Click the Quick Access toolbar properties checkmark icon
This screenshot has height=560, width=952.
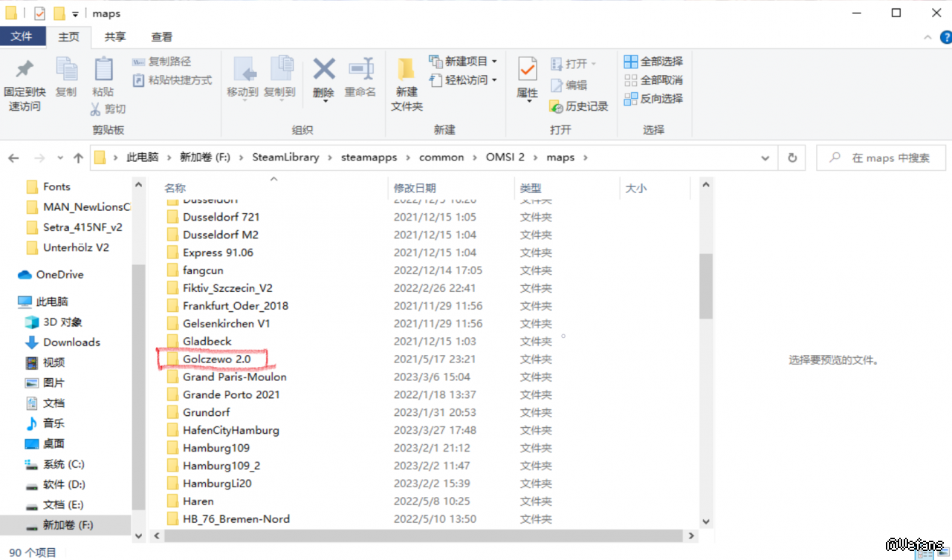40,13
